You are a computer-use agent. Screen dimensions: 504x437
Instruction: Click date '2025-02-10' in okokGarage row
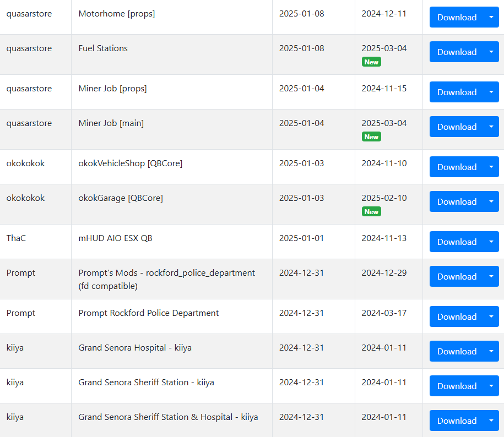pos(384,198)
